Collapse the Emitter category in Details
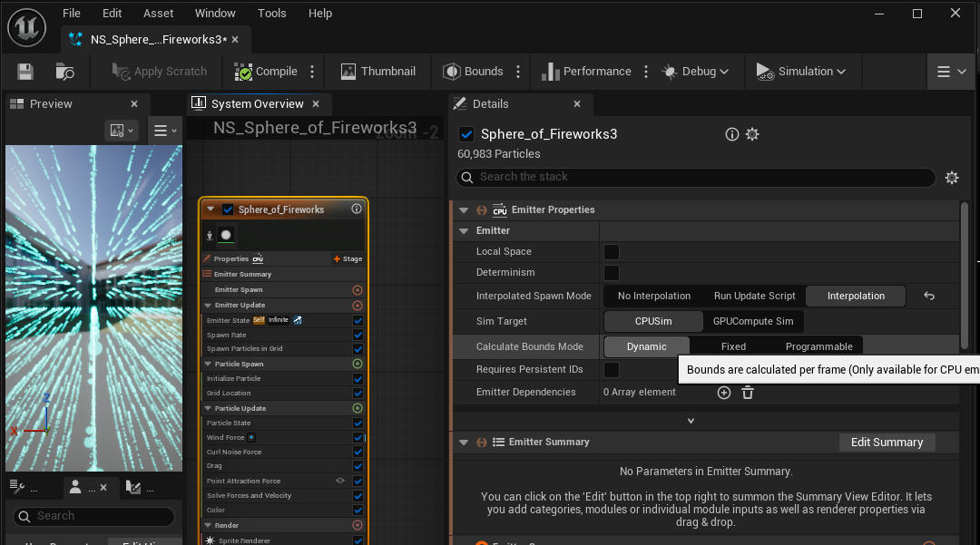The width and height of the screenshot is (980, 545). (464, 231)
